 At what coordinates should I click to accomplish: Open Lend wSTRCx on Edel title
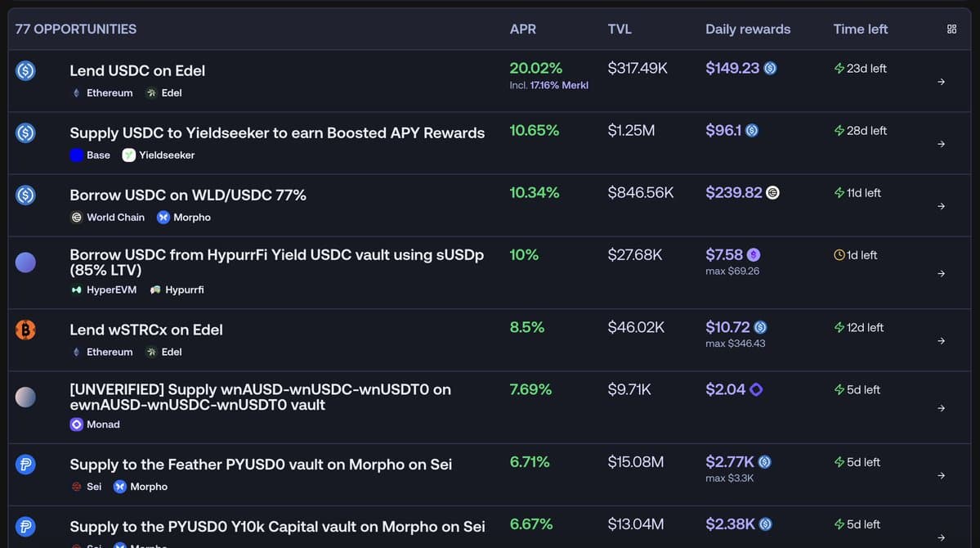click(146, 330)
